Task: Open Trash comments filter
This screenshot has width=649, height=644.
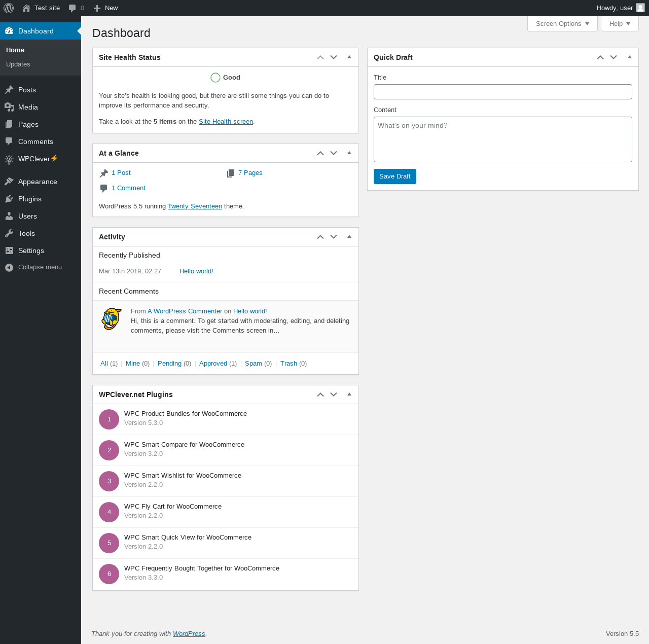Action: click(289, 364)
